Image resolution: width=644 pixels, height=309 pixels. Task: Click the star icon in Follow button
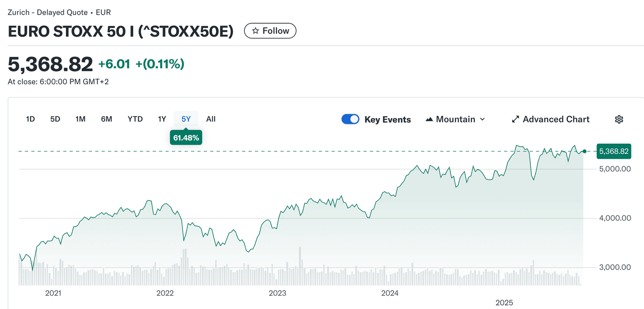(255, 31)
